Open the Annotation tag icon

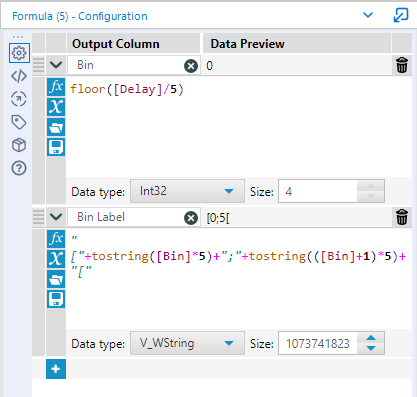point(19,122)
